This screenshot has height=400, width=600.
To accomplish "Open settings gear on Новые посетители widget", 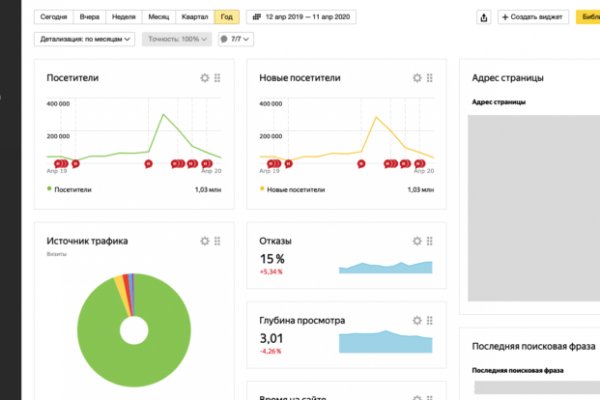I will [x=417, y=78].
